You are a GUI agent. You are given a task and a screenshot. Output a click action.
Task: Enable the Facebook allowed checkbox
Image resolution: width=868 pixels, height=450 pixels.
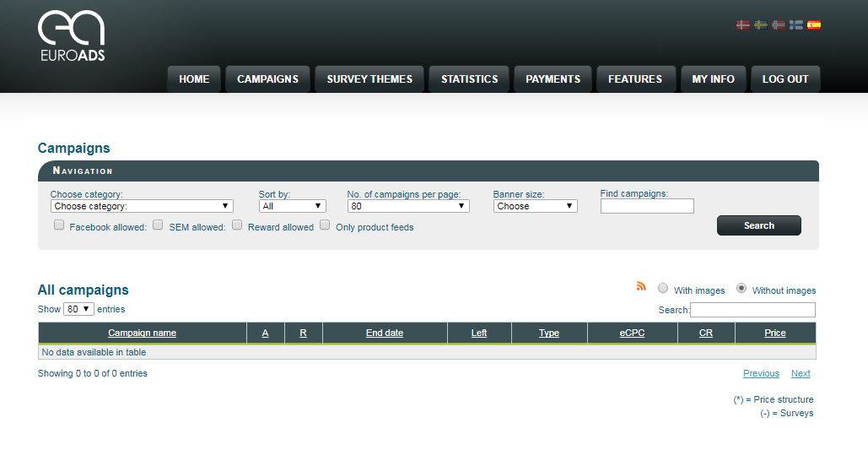59,225
